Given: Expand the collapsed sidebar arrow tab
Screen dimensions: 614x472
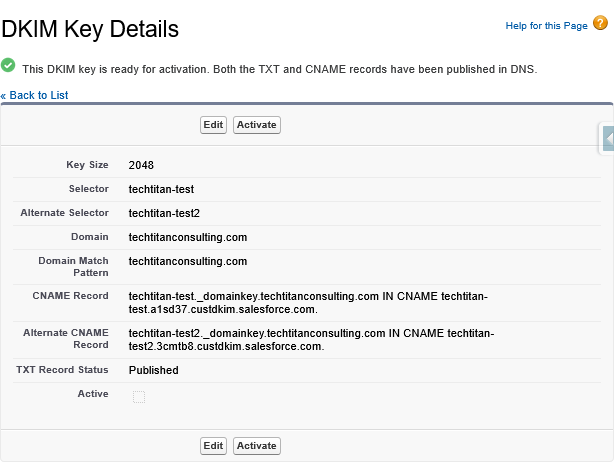Looking at the screenshot, I should (608, 139).
